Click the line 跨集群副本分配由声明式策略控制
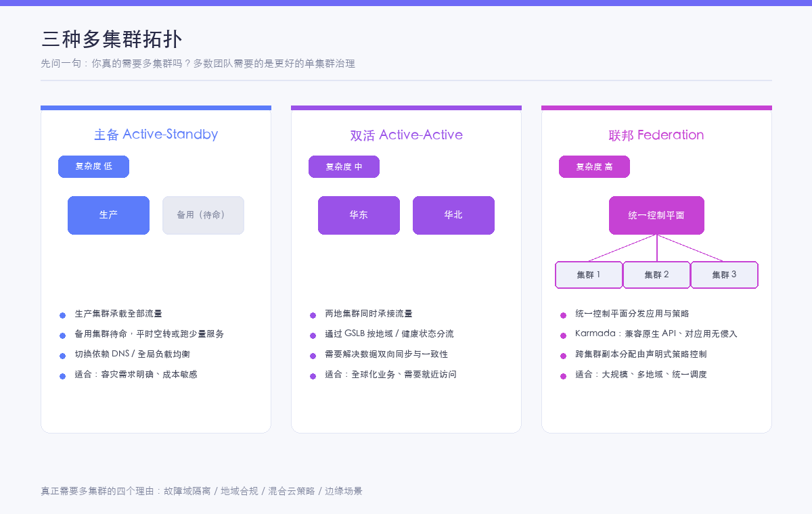Screen dimensions: 812x514 (x=641, y=354)
